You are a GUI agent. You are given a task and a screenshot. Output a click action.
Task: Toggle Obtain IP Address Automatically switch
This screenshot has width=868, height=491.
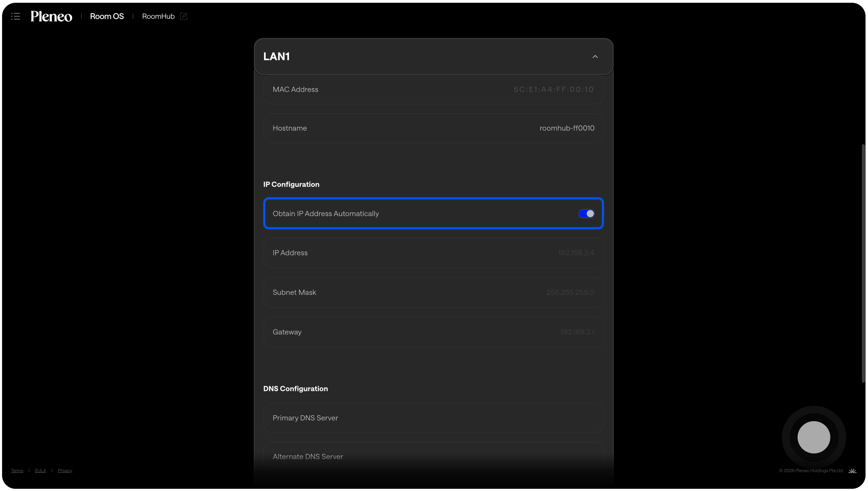[586, 213]
